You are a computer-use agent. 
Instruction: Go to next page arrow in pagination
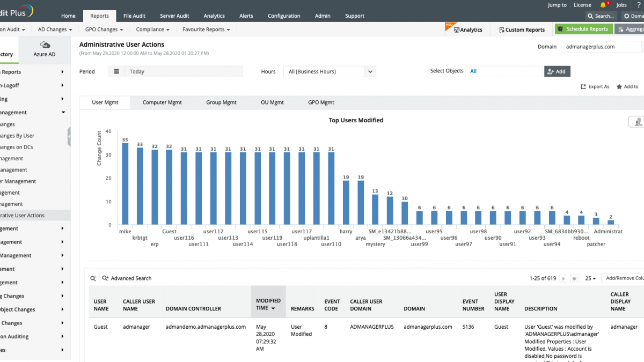click(563, 278)
